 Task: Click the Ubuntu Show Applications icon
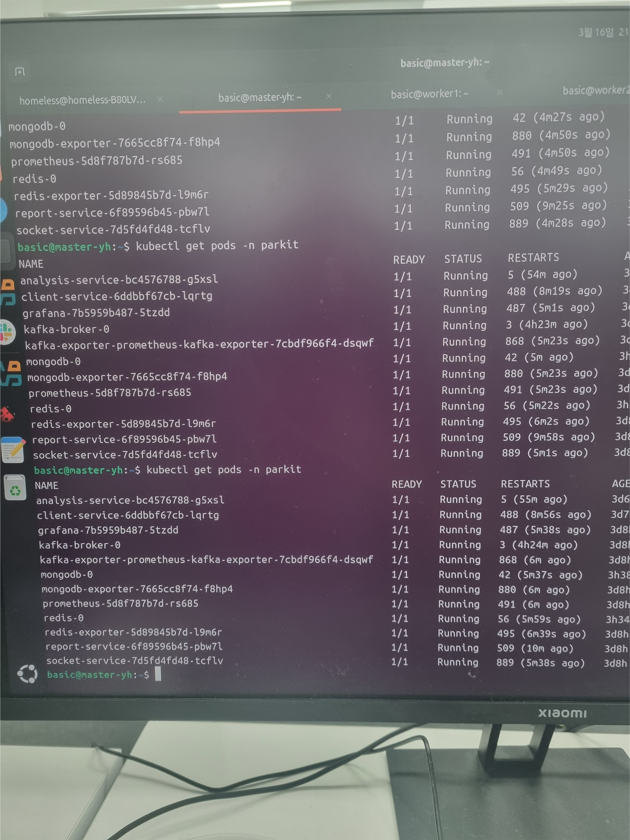point(27,674)
